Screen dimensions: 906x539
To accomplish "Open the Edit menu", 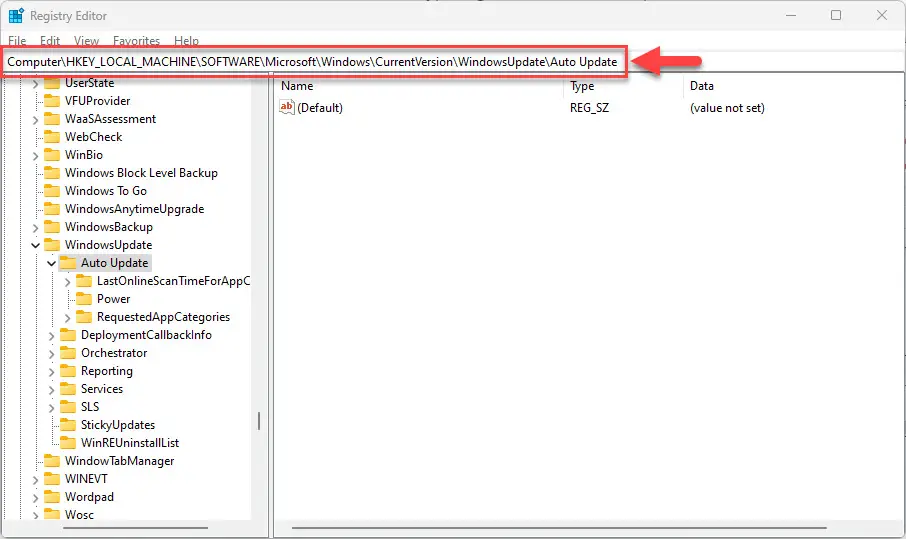I will (x=50, y=40).
